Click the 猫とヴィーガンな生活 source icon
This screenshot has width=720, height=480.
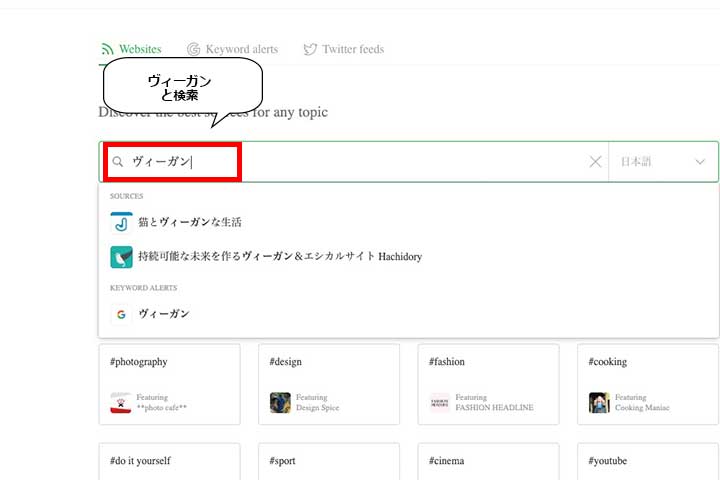pos(121,222)
